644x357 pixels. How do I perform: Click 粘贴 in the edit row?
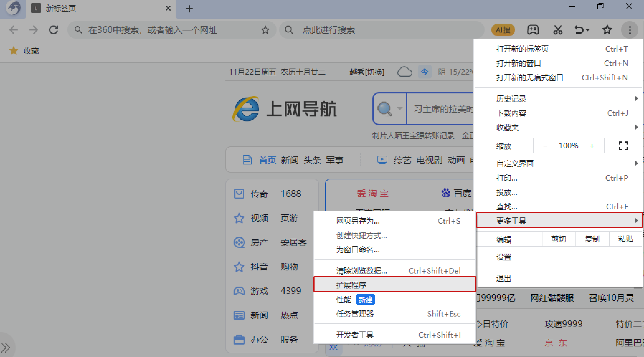click(x=626, y=239)
